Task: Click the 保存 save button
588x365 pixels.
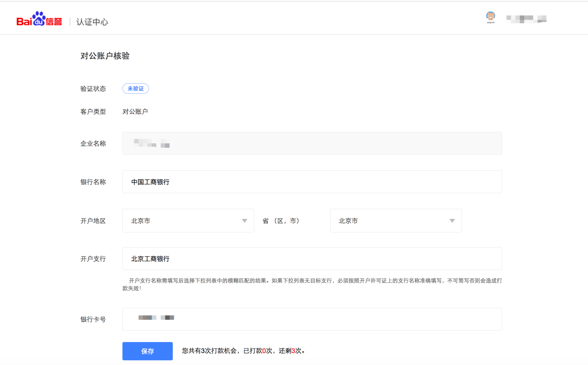Action: tap(147, 351)
